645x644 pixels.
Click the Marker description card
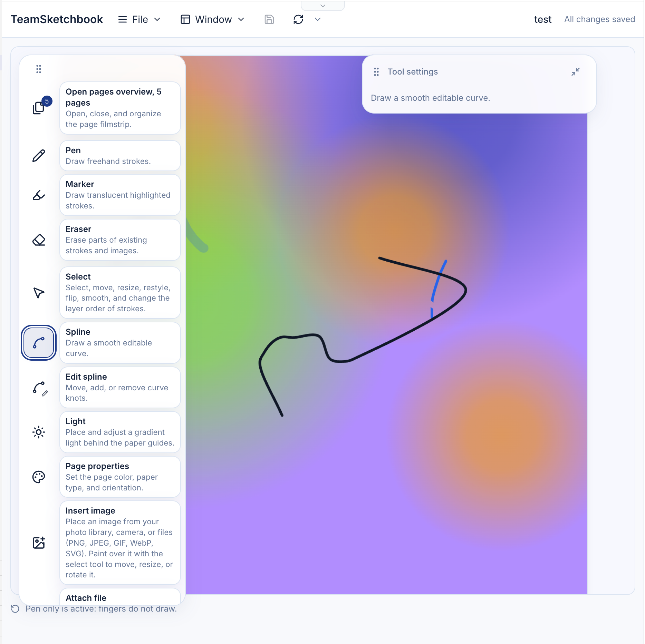120,195
